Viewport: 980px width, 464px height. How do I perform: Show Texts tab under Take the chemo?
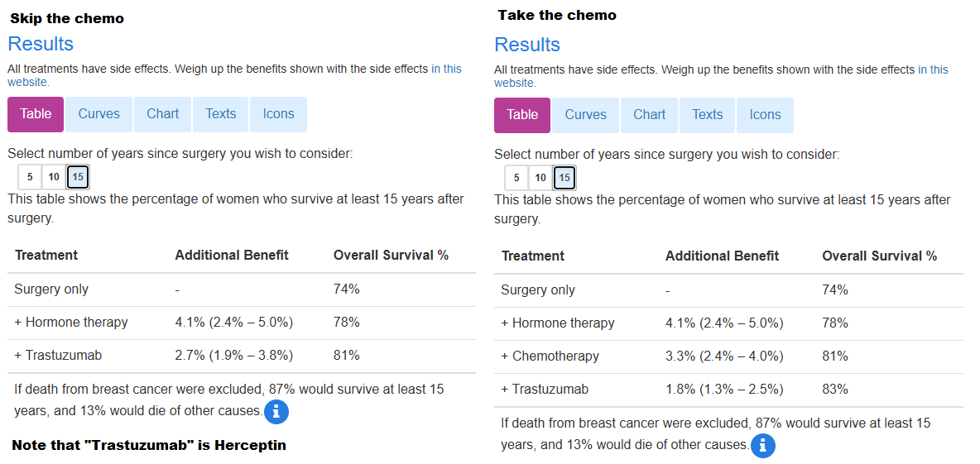708,115
